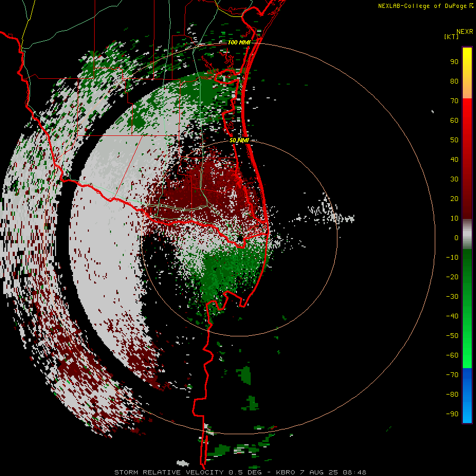This screenshot has height=476, width=476.
Task: Click the -90 scale label
Action: 452,414
